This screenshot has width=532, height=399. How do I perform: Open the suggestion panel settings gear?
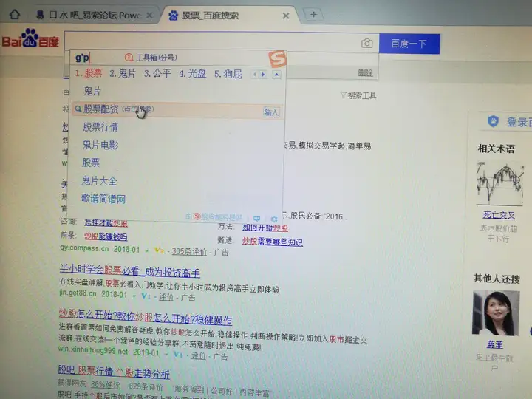point(274,219)
